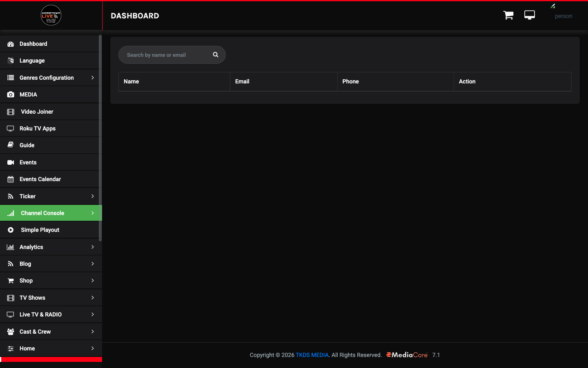
Task: Click the Video Joiner film icon
Action: tap(11, 112)
